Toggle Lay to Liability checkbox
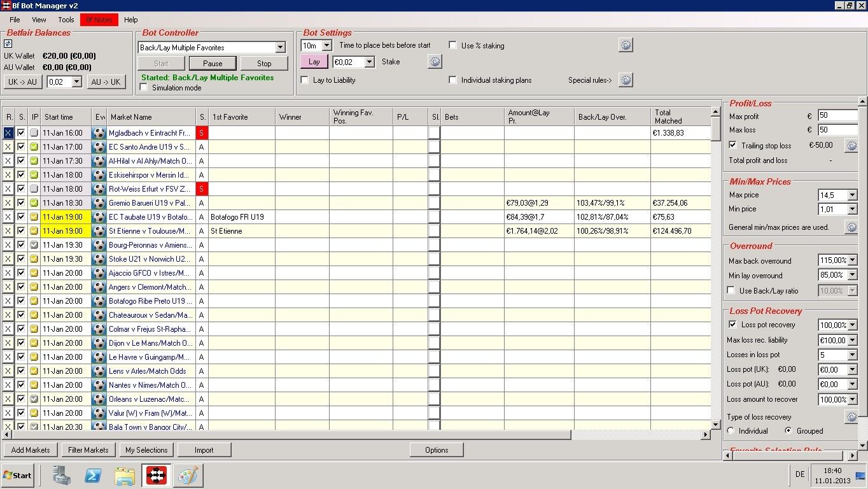This screenshot has height=489, width=868. pyautogui.click(x=305, y=80)
